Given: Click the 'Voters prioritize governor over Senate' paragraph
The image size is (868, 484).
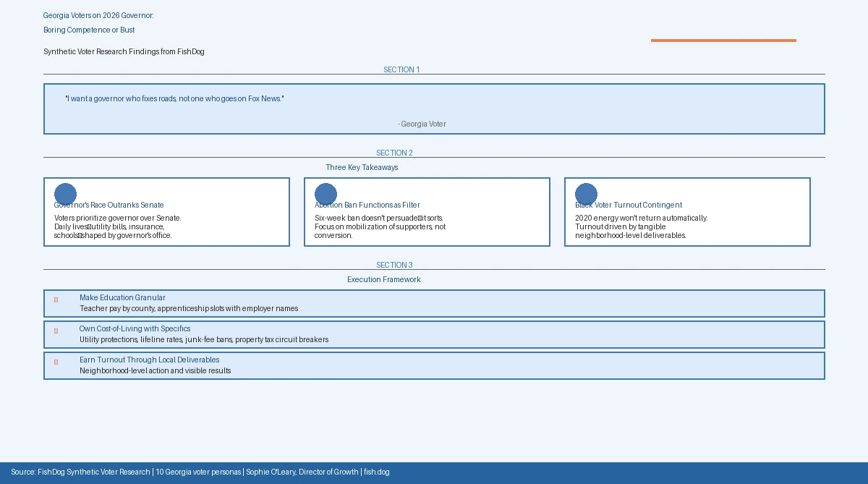Looking at the screenshot, I should pyautogui.click(x=117, y=226).
